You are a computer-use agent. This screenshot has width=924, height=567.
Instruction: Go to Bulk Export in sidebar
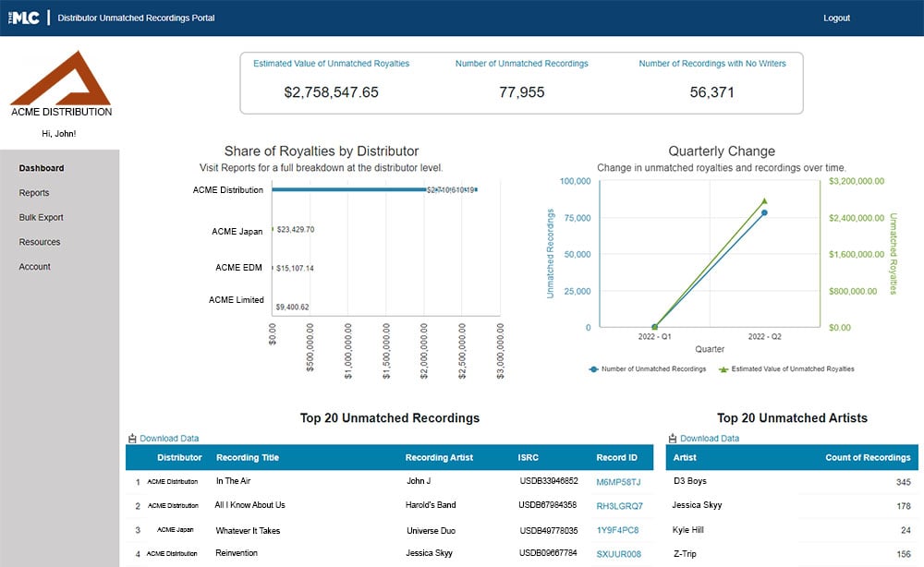coord(42,218)
